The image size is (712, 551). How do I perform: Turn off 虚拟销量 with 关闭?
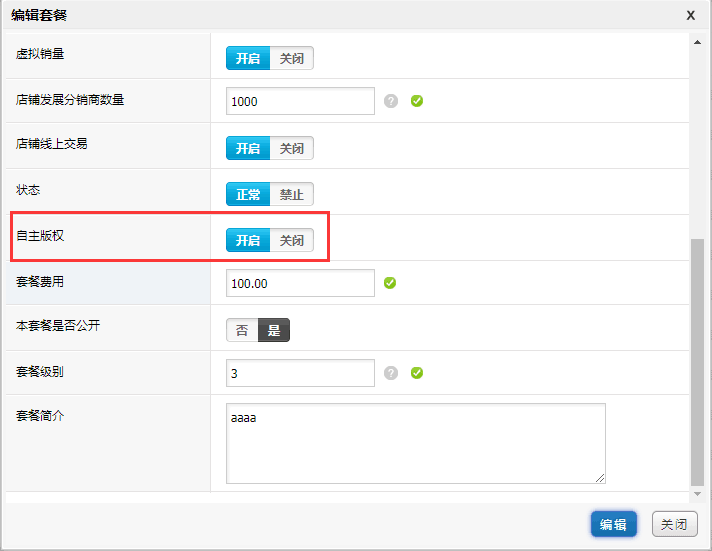[291, 58]
